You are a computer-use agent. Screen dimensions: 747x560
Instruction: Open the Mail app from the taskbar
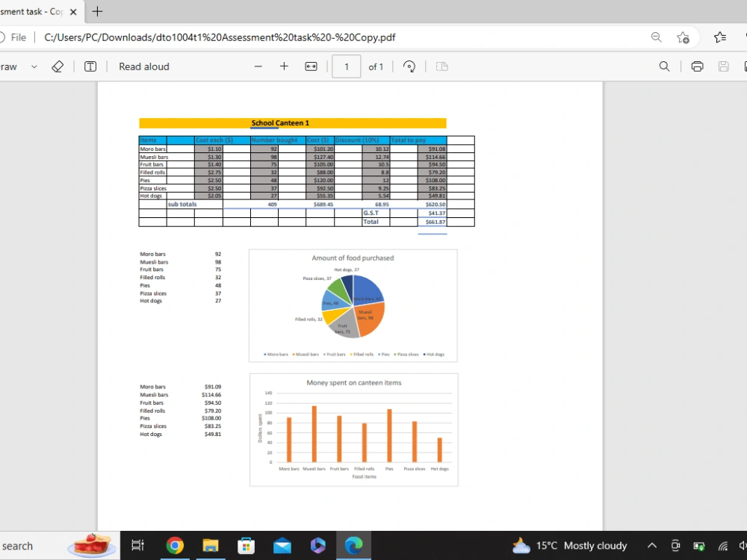tap(282, 545)
